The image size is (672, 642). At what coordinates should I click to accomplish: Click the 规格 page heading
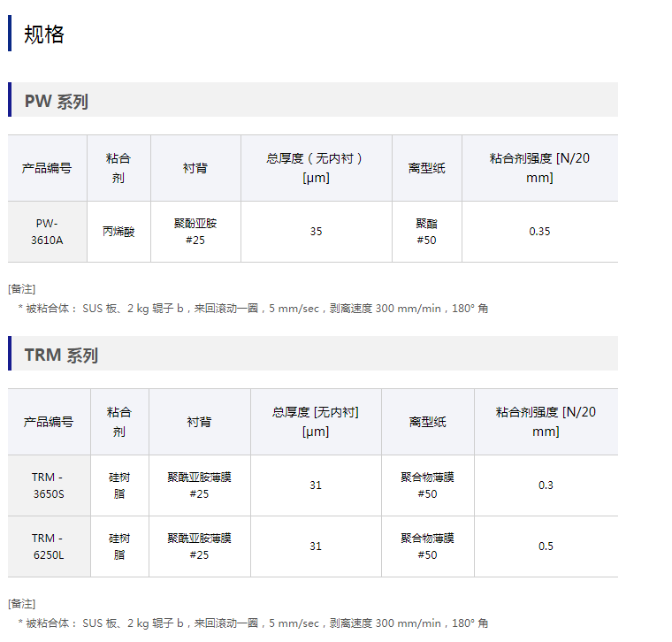point(44,34)
